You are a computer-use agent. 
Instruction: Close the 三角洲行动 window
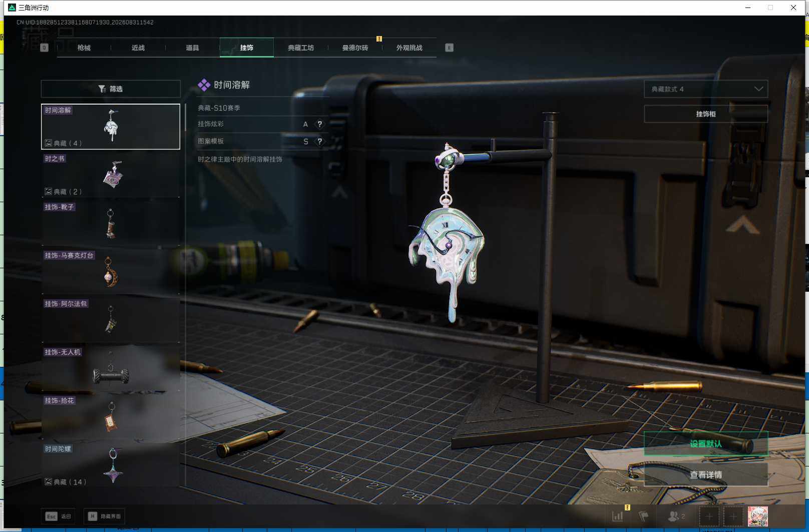[793, 8]
